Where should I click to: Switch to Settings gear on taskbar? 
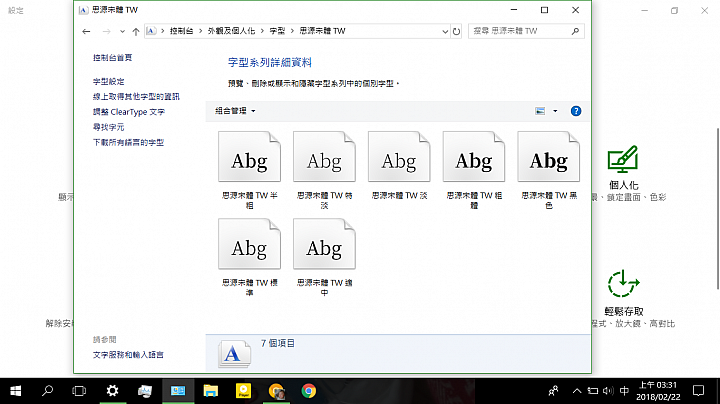point(112,391)
